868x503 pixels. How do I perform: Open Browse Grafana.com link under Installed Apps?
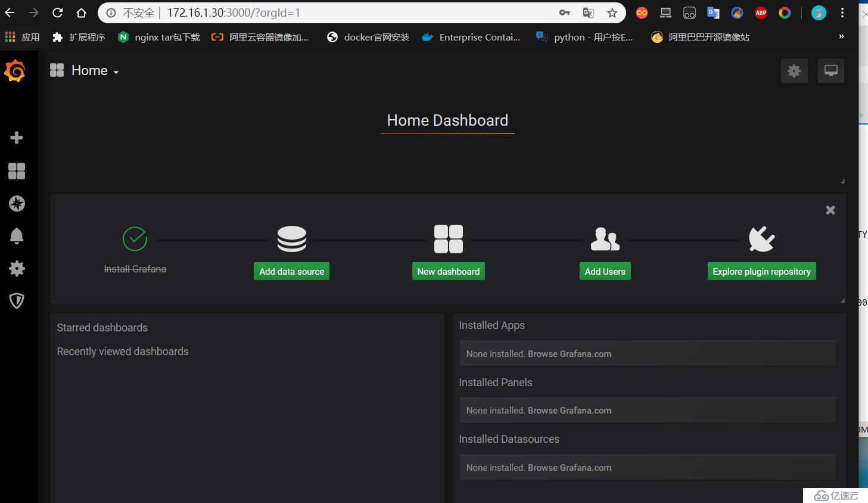(570, 354)
